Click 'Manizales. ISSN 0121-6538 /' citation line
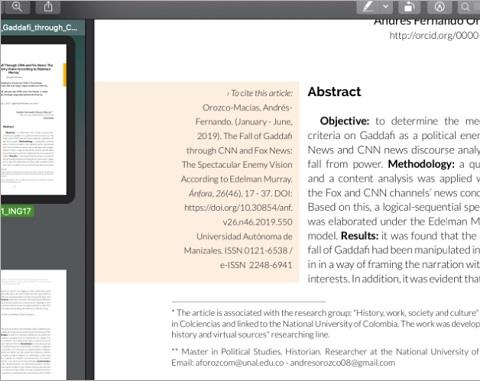The image size is (480, 381). coord(238,250)
